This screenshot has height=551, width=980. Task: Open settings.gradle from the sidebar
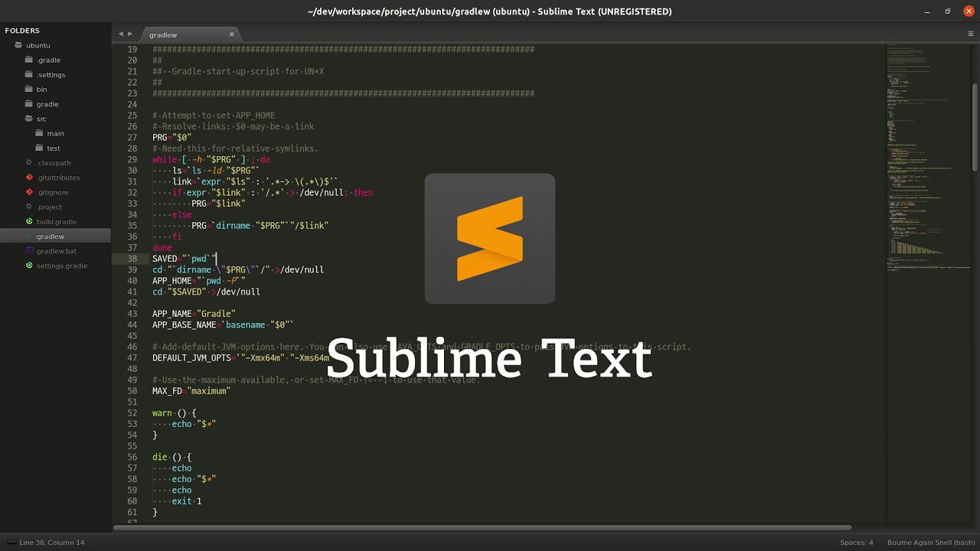62,266
